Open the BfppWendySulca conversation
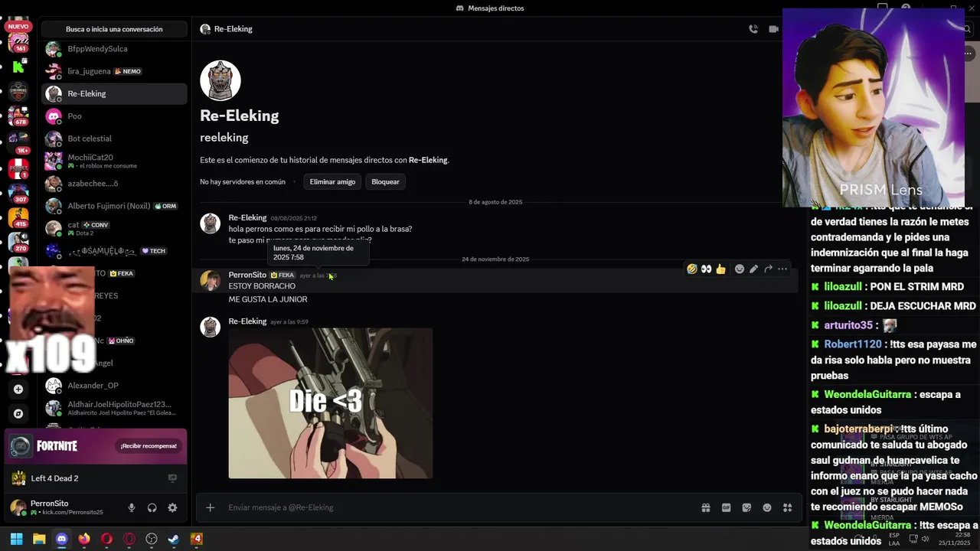980x551 pixels. [114, 49]
